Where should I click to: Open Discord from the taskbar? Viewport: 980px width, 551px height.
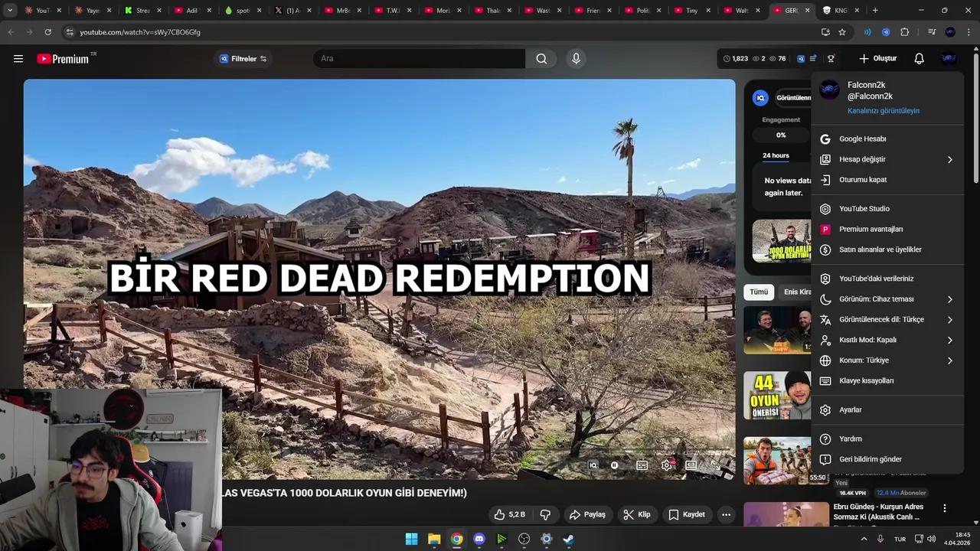click(x=479, y=539)
